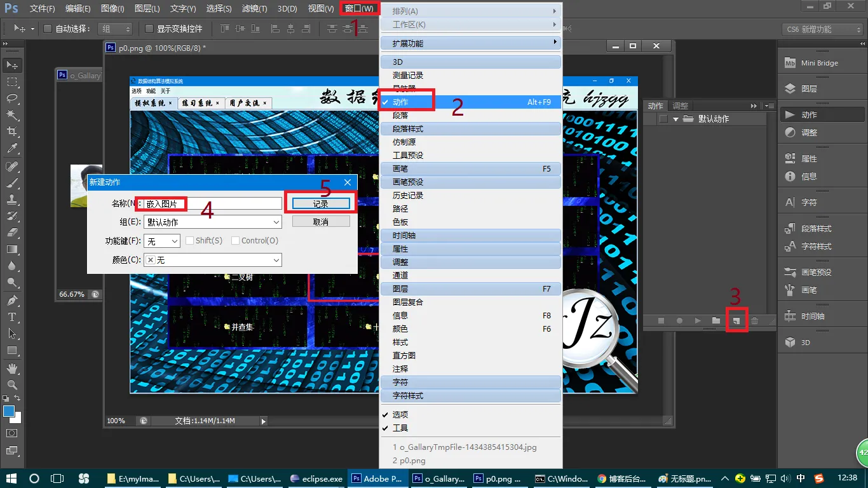
Task: Select the Horizontal Type tool
Action: (x=12, y=317)
